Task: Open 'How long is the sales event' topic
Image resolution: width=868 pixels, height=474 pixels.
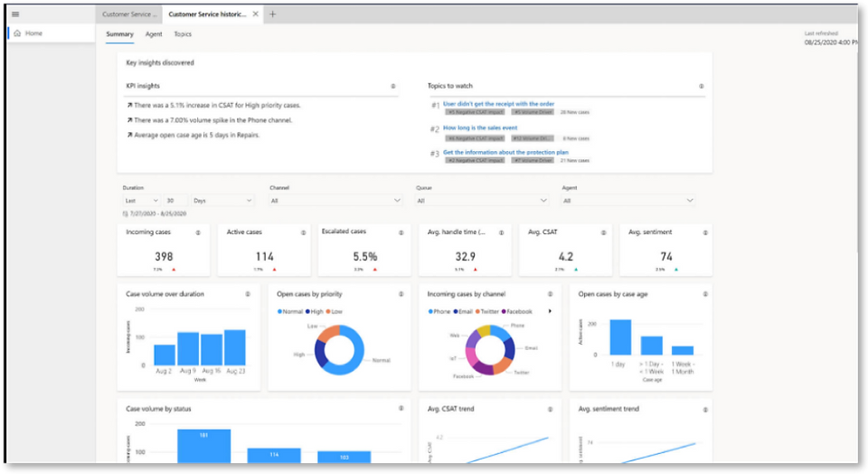Action: (480, 128)
